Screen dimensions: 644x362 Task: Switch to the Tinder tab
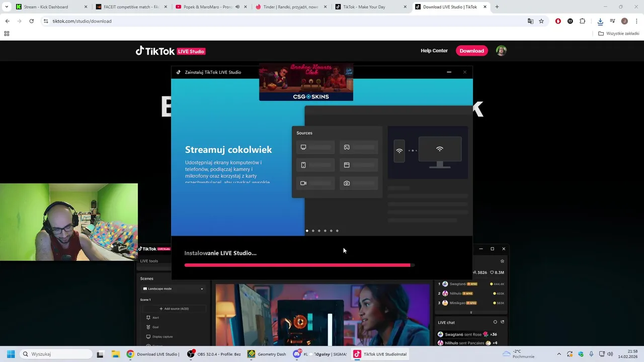pos(291,7)
